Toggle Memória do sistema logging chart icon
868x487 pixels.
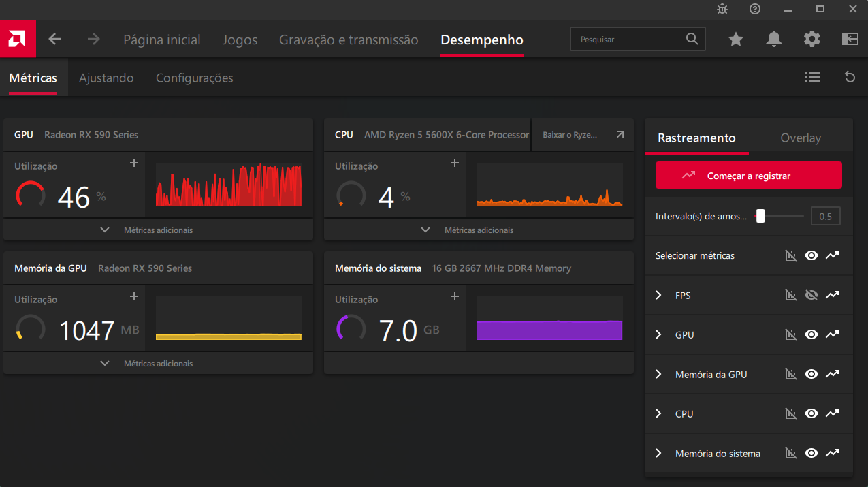[x=790, y=454]
